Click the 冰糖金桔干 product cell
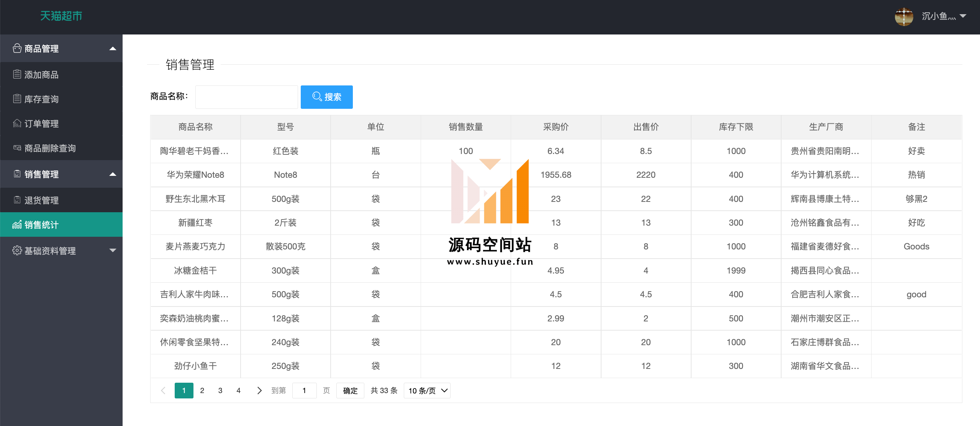 pyautogui.click(x=195, y=270)
